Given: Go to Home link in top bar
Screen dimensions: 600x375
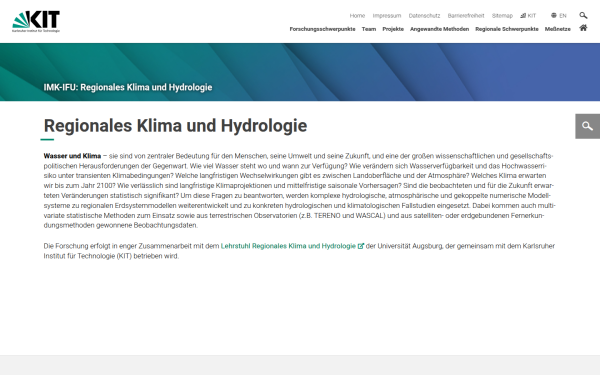Looking at the screenshot, I should (x=357, y=16).
